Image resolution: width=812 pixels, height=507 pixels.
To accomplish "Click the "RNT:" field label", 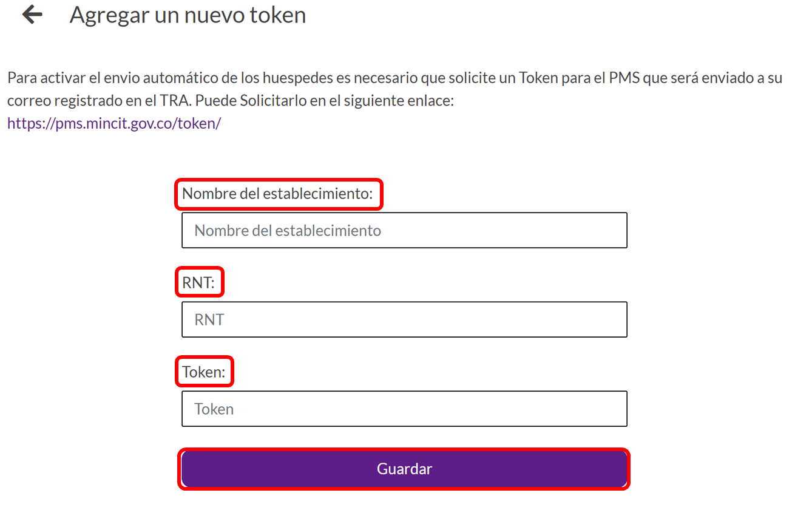I will pos(199,282).
